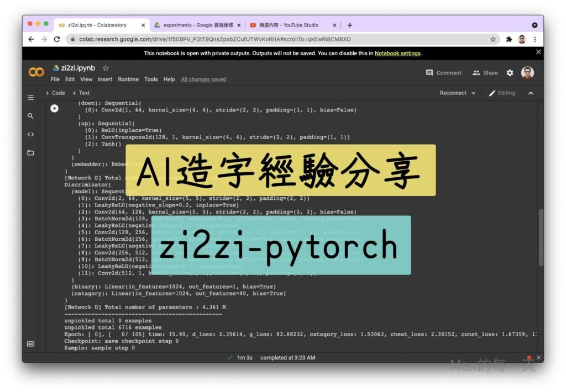This screenshot has height=392, width=566.
Task: Expand the Reconnect dropdown arrow
Action: click(474, 93)
